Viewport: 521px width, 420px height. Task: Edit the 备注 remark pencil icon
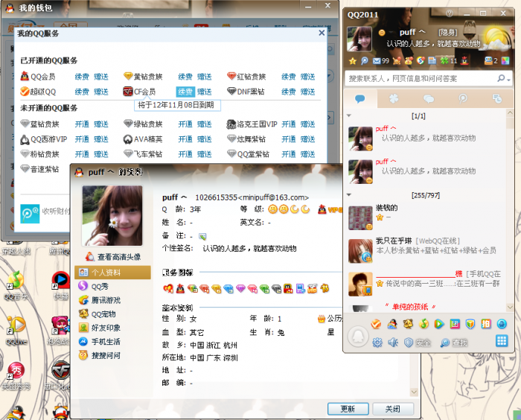pos(202,237)
